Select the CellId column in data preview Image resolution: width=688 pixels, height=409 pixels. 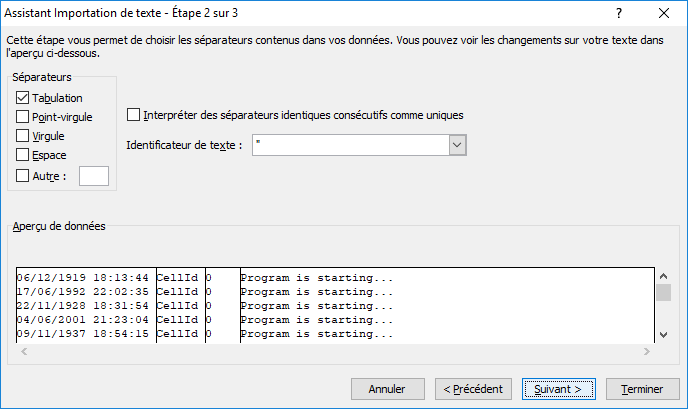click(x=180, y=305)
